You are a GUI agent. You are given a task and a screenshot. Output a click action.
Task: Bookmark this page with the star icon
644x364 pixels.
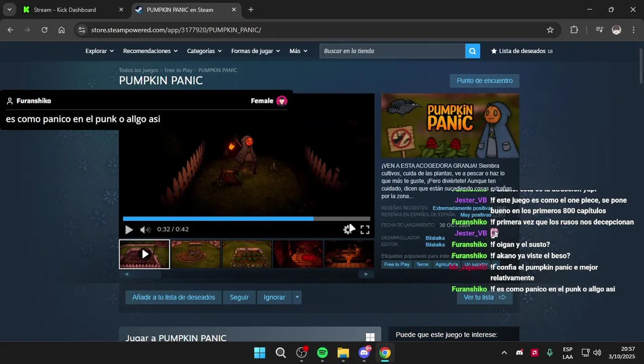point(550,30)
